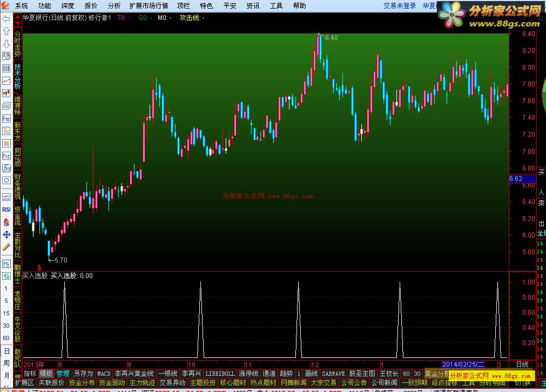546x392 pixels.
Task: Switch to 1-minute period
Action: coord(6,288)
